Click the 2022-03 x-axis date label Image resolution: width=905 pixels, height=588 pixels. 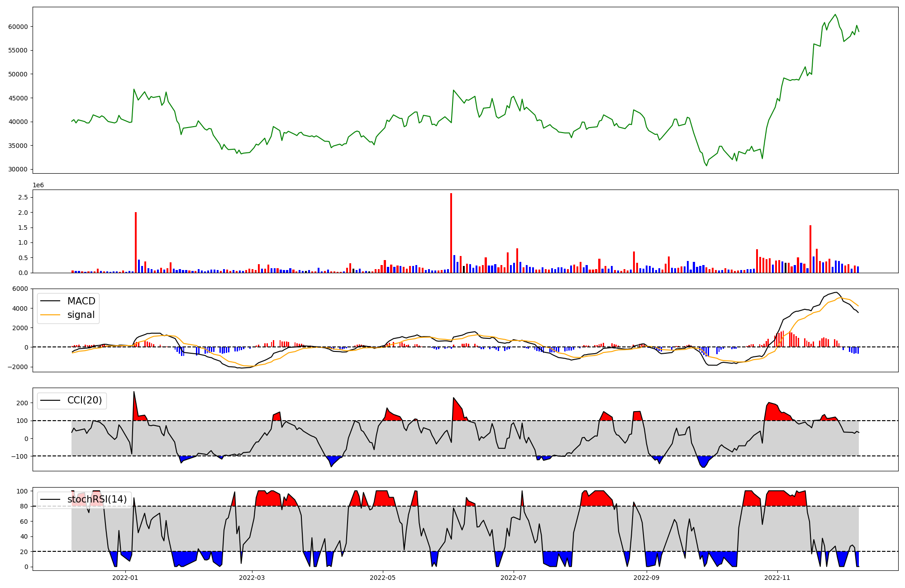point(252,578)
